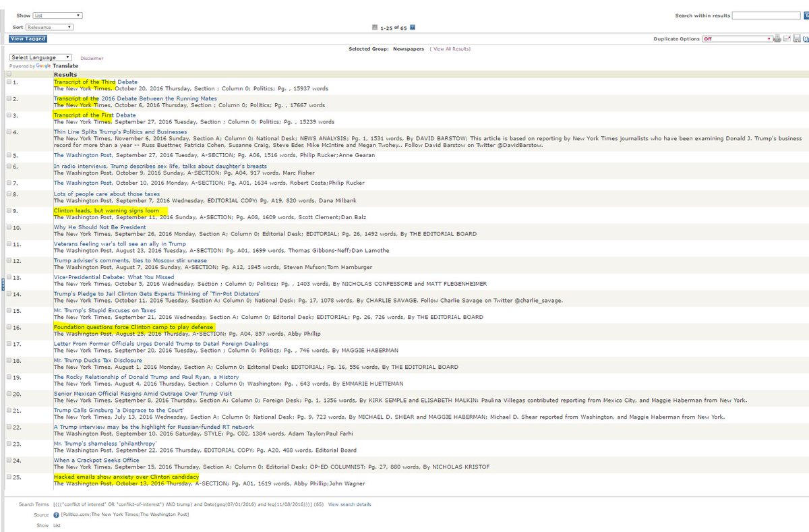Tick the select-all Results checkbox
This screenshot has height=532, width=809.
(9, 74)
